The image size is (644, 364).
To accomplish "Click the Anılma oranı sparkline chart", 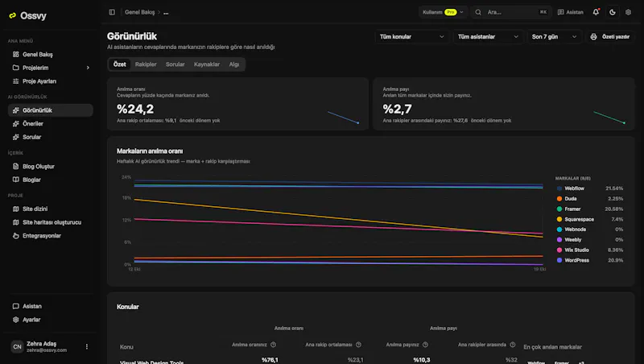I will pos(344,117).
